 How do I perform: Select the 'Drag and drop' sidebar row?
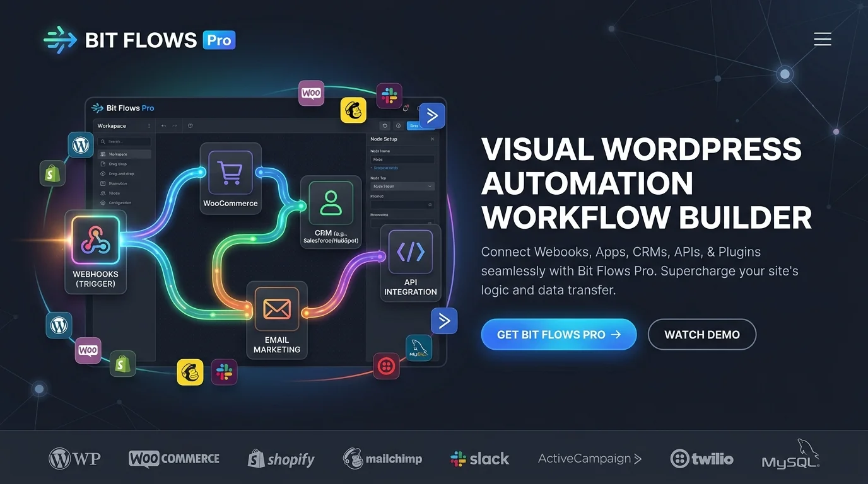(124, 174)
